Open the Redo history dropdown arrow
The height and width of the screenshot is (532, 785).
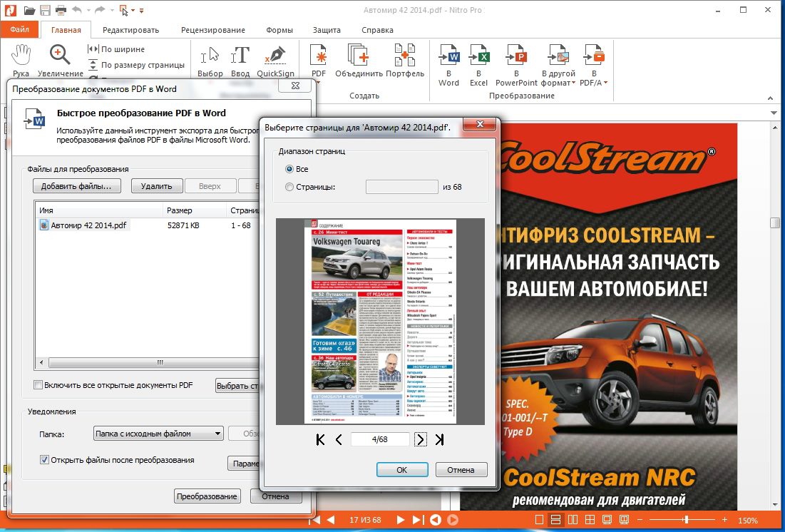pyautogui.click(x=111, y=11)
